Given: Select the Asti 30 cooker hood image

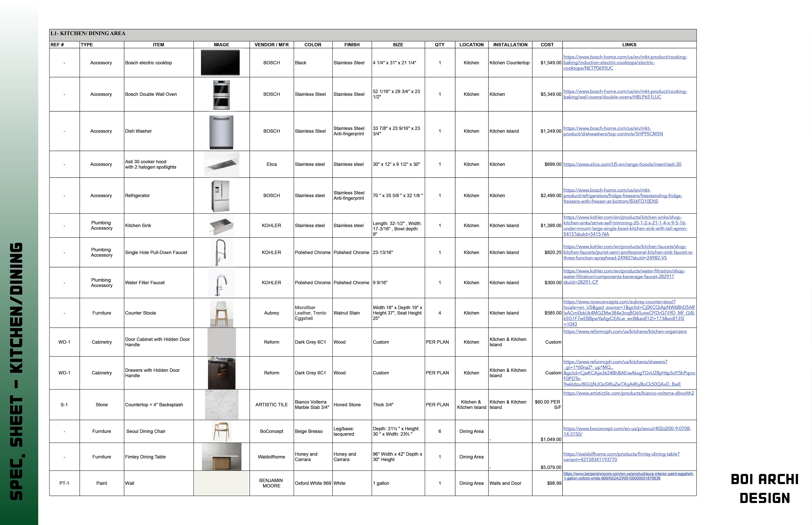Looking at the screenshot, I should pyautogui.click(x=221, y=164).
